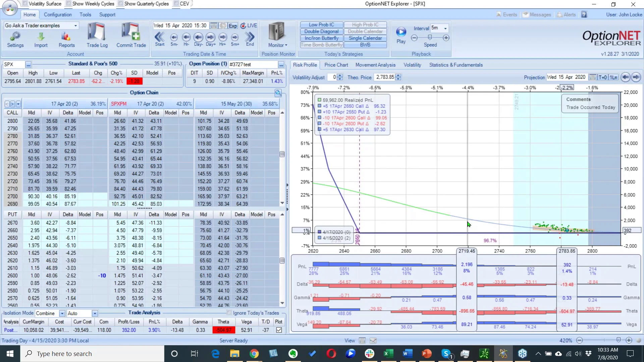This screenshot has width=644, height=362.
Task: Move projection date back with left arrow
Action: (625, 77)
